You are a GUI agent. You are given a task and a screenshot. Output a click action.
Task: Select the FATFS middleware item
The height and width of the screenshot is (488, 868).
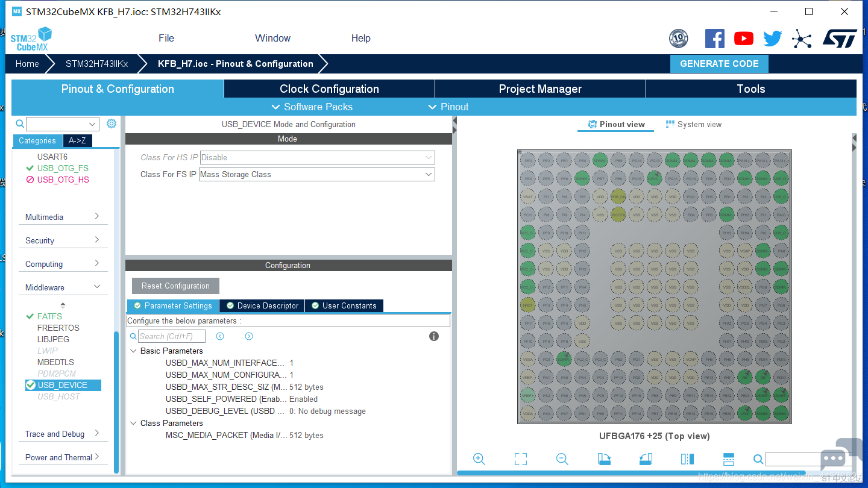click(x=49, y=316)
